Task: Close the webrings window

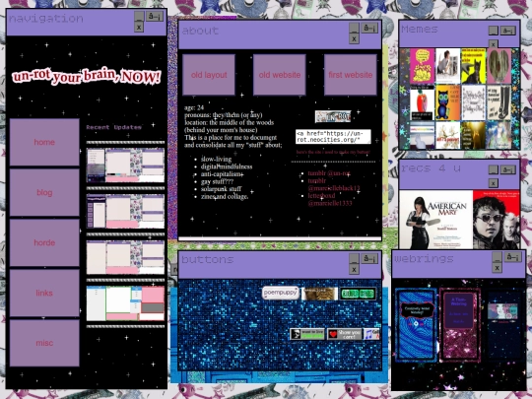Action: click(x=498, y=268)
